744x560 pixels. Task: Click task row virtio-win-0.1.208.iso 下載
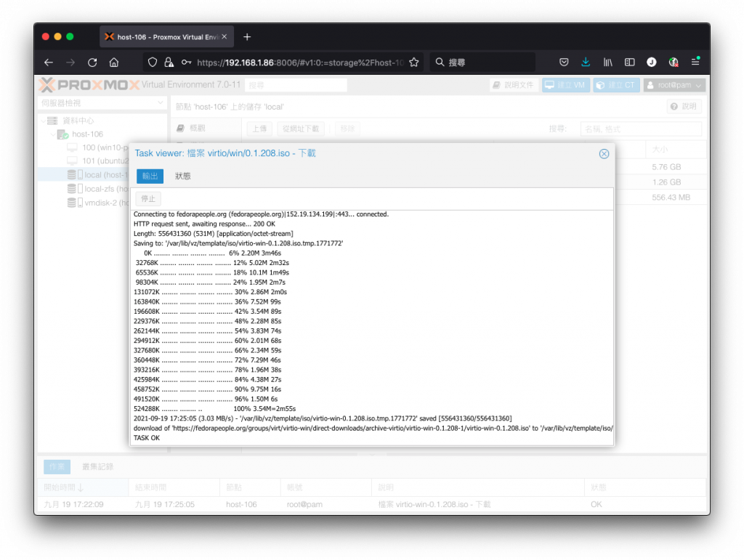coord(371,505)
